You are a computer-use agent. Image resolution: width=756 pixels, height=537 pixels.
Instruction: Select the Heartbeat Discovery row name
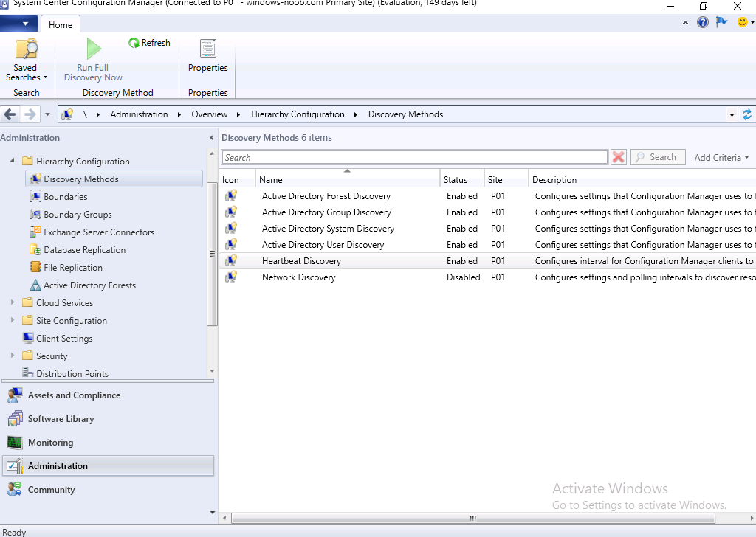click(301, 261)
